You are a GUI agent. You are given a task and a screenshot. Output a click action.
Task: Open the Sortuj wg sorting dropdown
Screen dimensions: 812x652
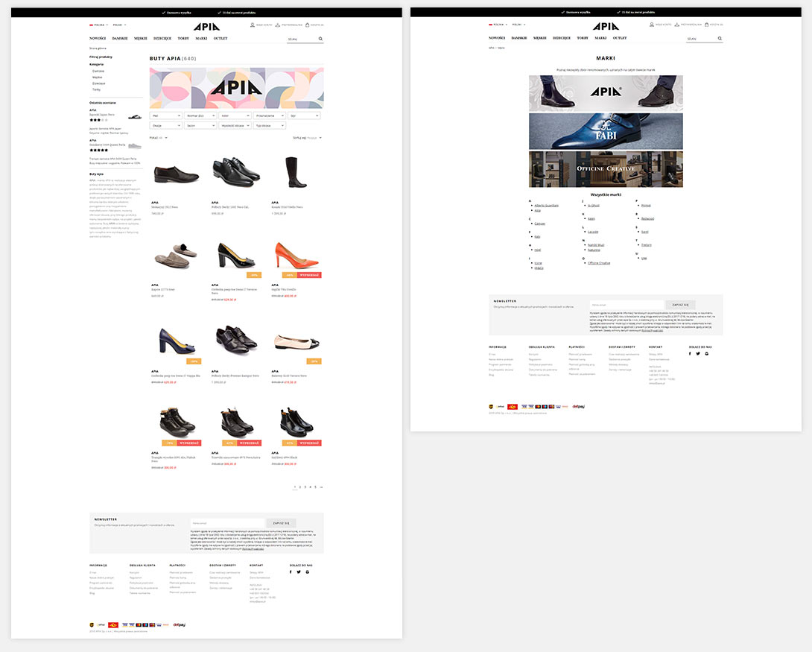point(307,138)
